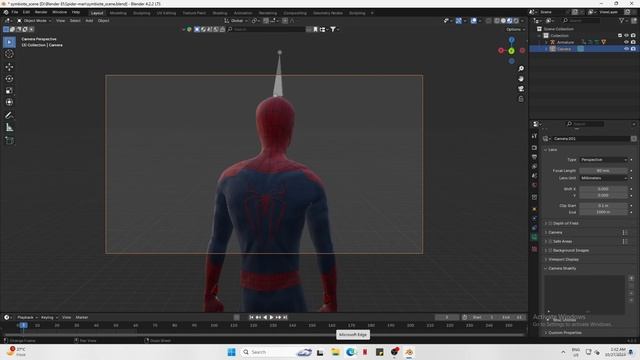This screenshot has width=640, height=360.
Task: Open the viewport Object menu
Action: coord(103,20)
